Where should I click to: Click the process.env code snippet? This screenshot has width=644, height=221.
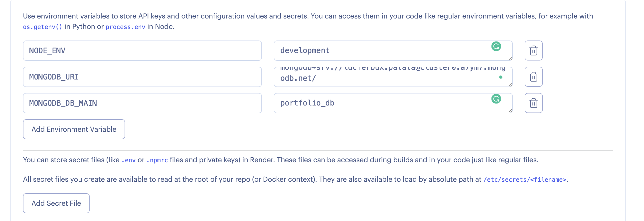125,27
